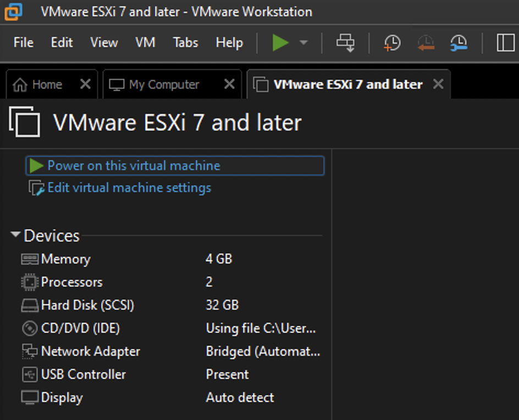Open the Help menu
This screenshot has height=420, width=519.
coord(229,43)
